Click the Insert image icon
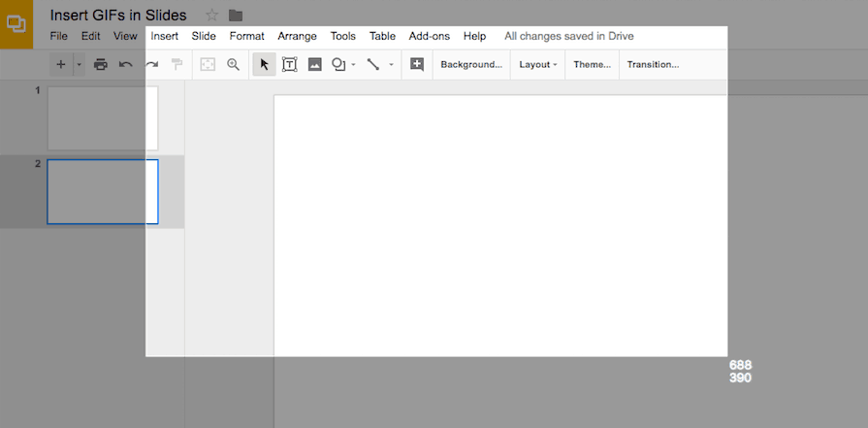The width and height of the screenshot is (868, 428). click(315, 65)
